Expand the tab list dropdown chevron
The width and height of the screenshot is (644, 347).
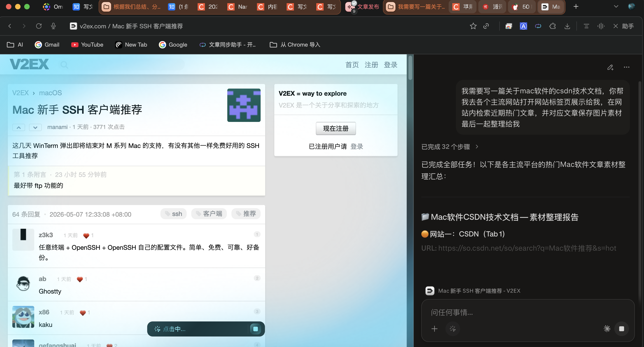[x=616, y=6]
